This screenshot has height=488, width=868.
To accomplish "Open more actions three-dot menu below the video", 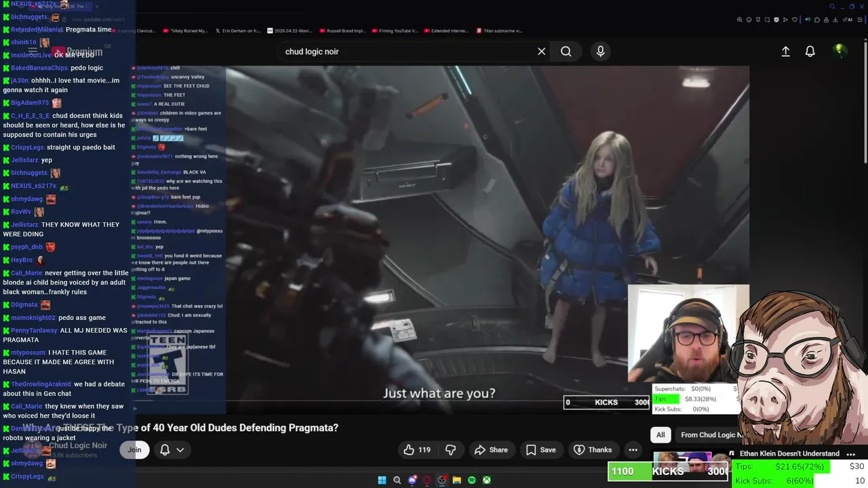I will click(633, 450).
